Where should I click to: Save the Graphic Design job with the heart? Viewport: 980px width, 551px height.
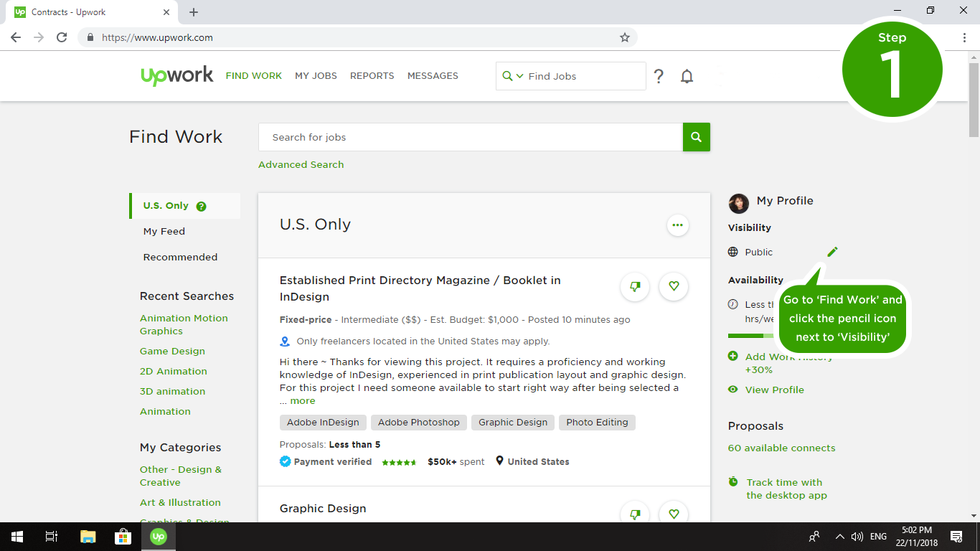(674, 514)
